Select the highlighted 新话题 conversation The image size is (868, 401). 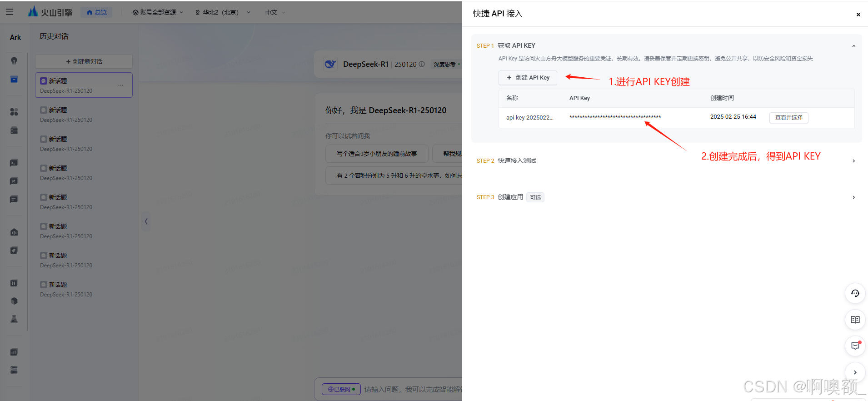coord(84,85)
